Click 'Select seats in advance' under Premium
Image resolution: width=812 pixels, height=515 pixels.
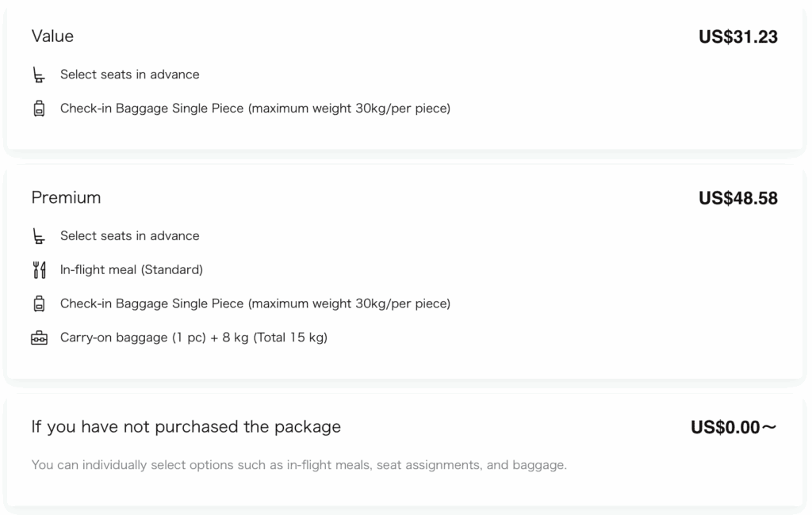[x=130, y=236]
